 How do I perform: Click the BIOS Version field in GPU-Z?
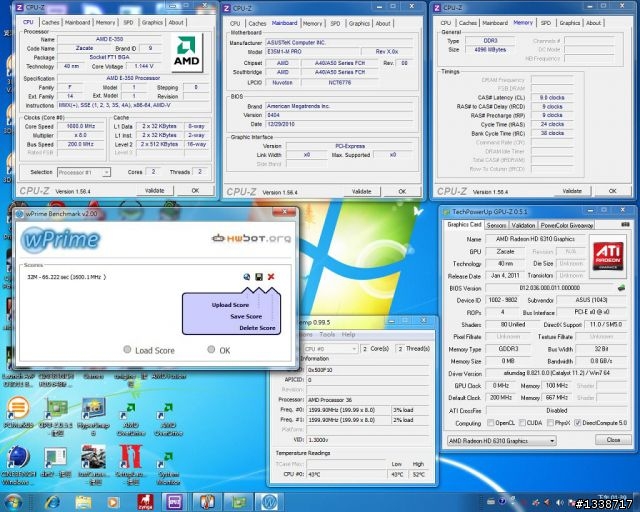point(549,288)
